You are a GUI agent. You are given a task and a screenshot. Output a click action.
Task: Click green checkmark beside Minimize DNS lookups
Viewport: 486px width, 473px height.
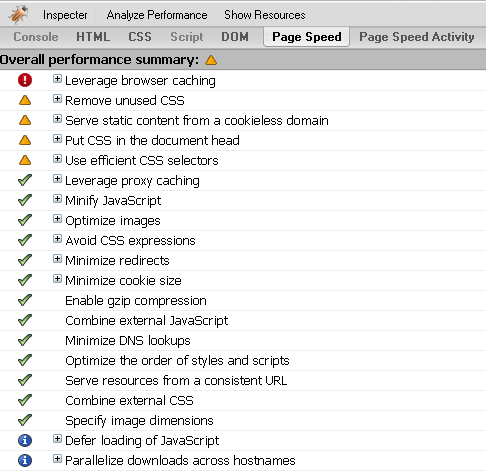pos(25,340)
